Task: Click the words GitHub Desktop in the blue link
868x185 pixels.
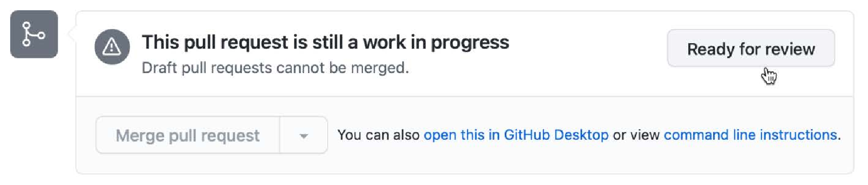Action: point(556,135)
